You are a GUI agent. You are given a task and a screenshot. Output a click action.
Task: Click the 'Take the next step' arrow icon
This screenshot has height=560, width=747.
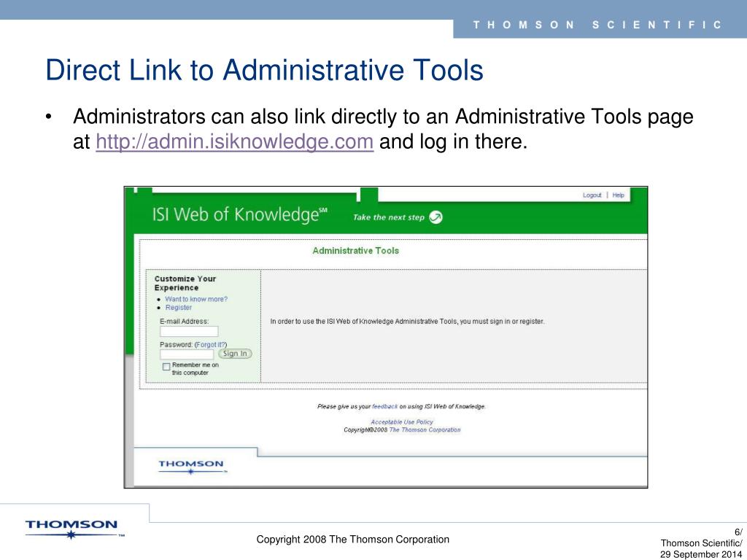[436, 217]
